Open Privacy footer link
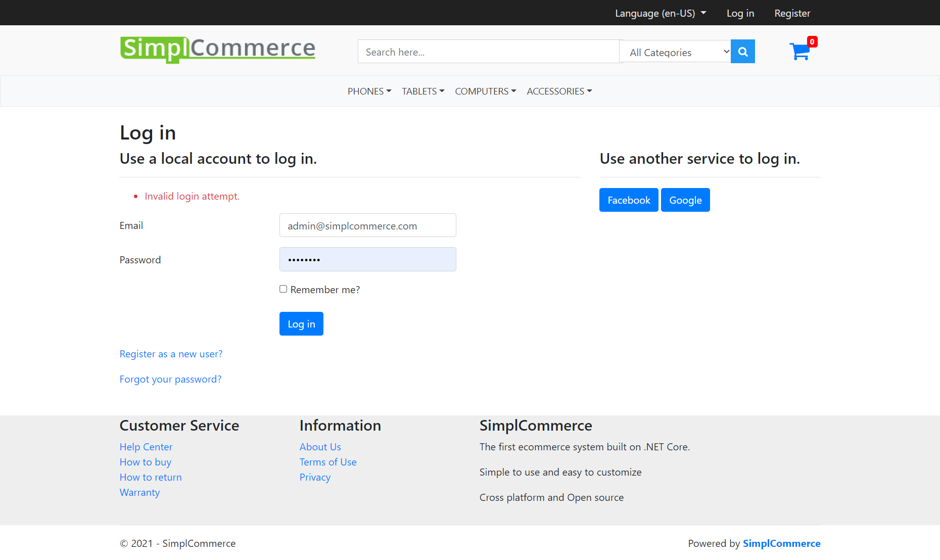This screenshot has height=560, width=940. (315, 478)
